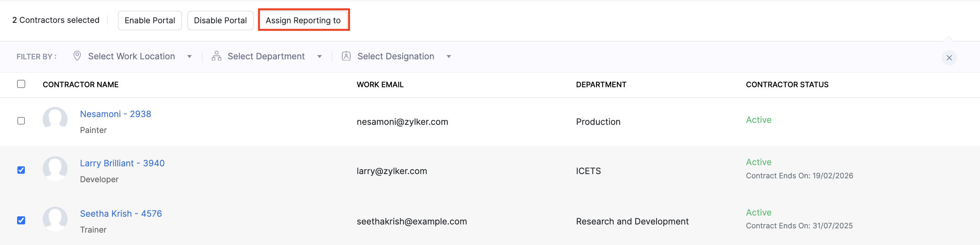Open Larry Brilliant - 3940 contractor profile
This screenshot has height=245, width=980.
point(122,163)
